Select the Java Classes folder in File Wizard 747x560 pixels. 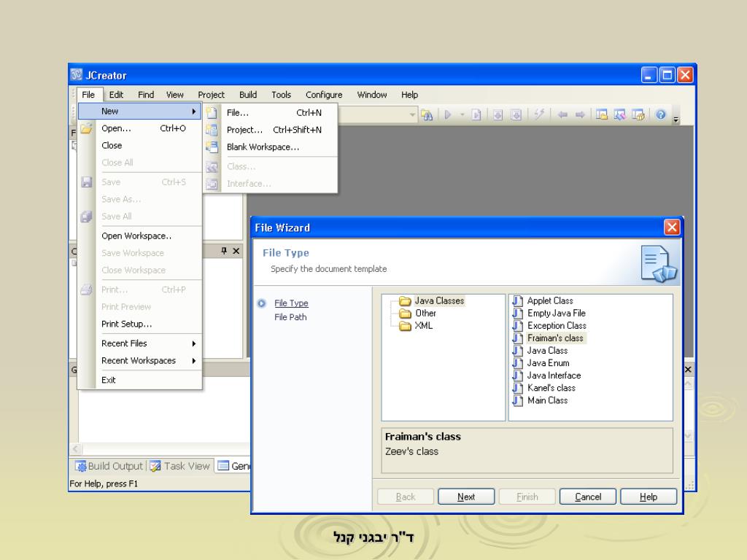pyautogui.click(x=438, y=301)
